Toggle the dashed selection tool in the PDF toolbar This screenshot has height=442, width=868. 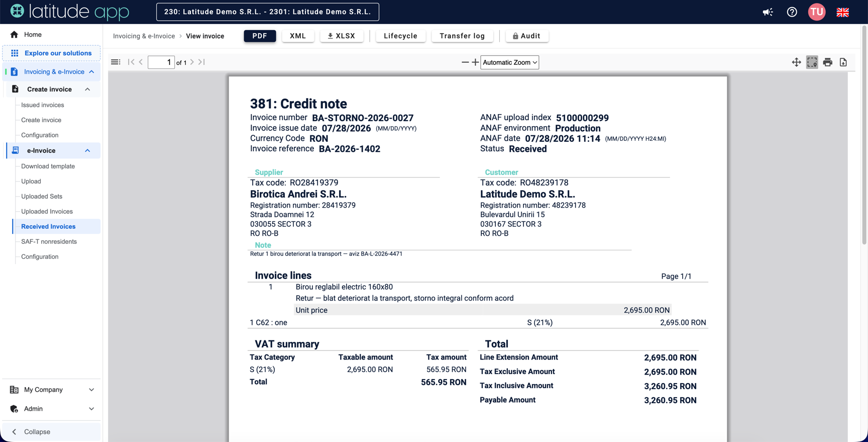[x=812, y=62]
